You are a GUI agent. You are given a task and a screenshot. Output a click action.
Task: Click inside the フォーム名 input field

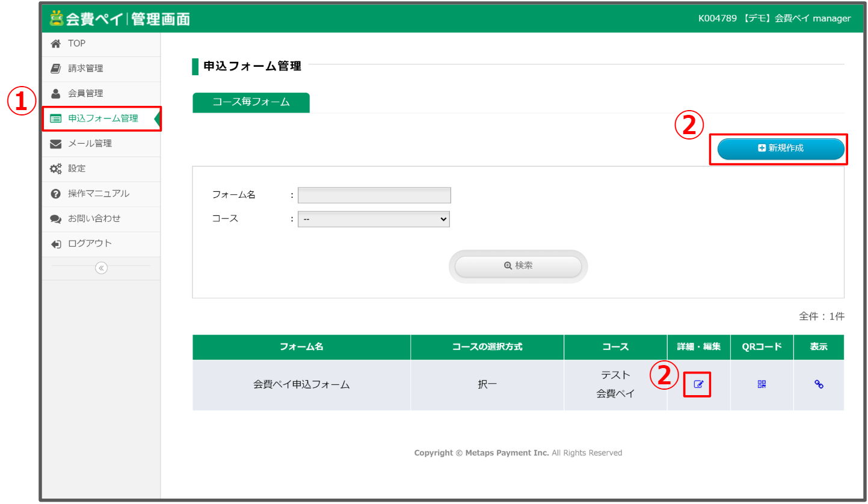pos(374,195)
